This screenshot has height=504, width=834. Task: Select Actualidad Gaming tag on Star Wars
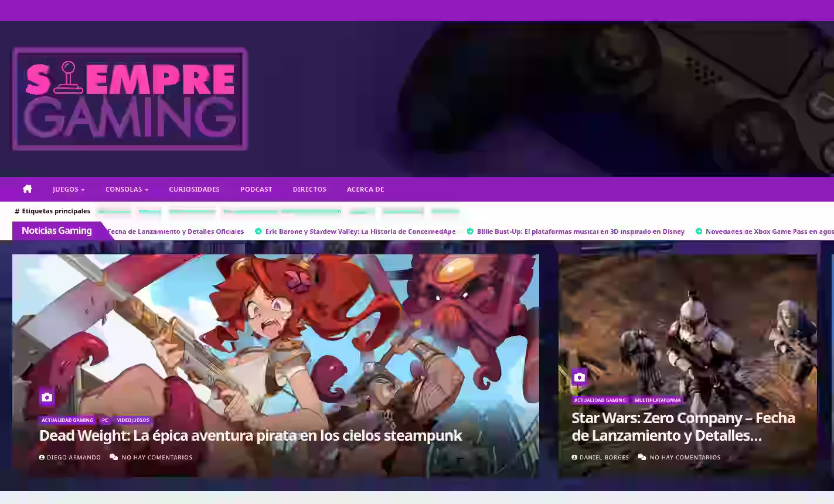pos(600,400)
